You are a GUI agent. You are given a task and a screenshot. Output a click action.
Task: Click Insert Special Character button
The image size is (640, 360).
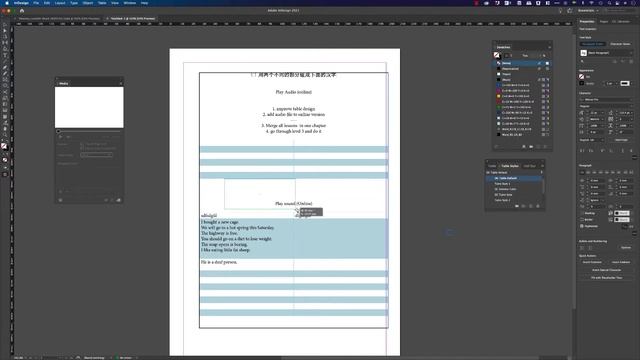[607, 270]
